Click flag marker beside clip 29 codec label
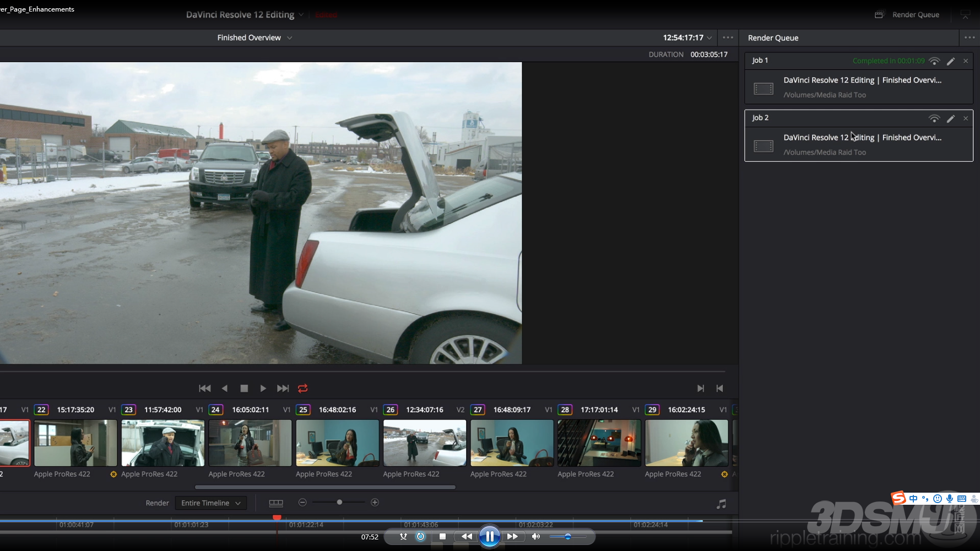The width and height of the screenshot is (980, 551). [724, 474]
